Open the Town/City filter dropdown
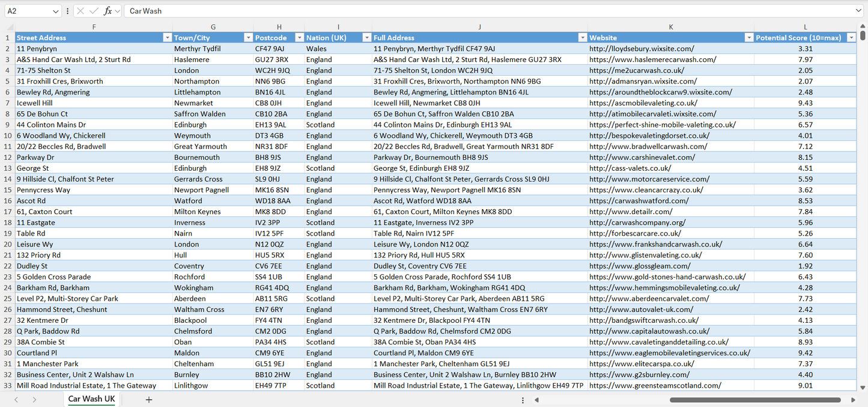The image size is (868, 407). point(248,38)
